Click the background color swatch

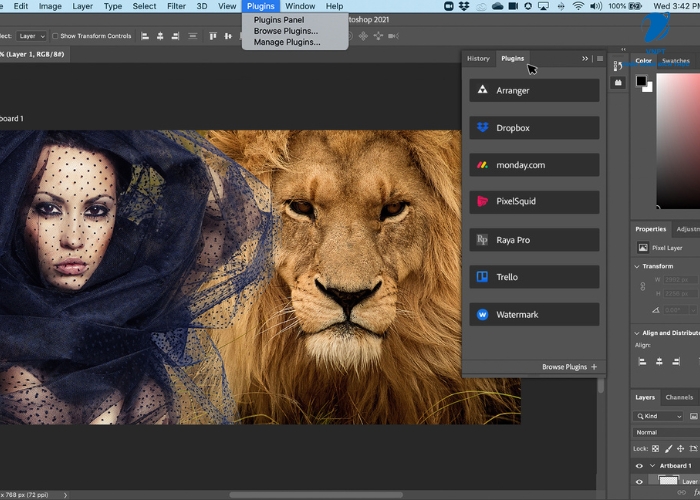coord(648,88)
